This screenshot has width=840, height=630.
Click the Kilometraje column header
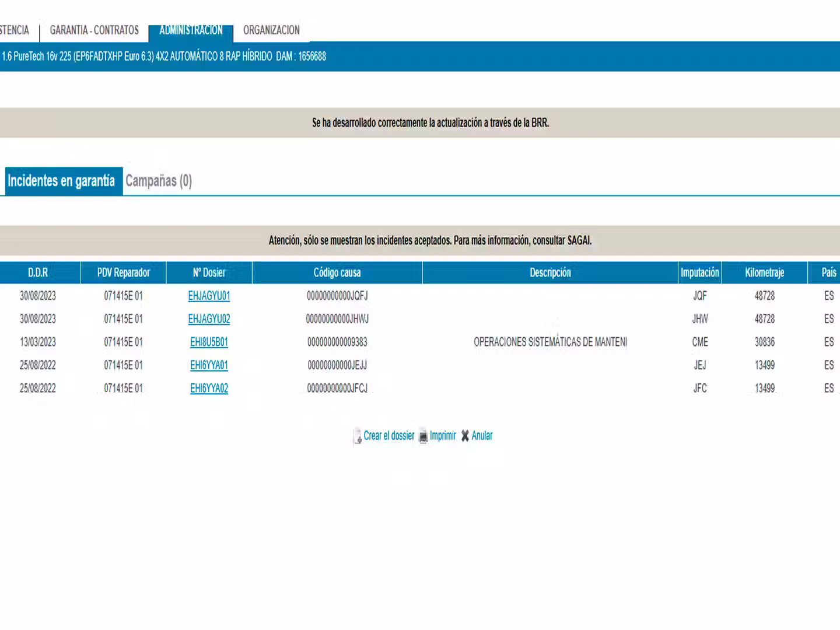pos(765,272)
